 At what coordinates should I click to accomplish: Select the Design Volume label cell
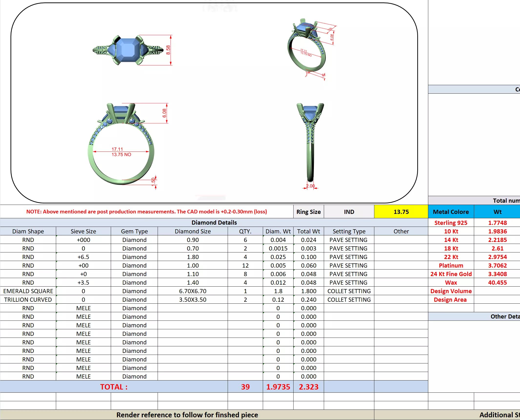451,291
